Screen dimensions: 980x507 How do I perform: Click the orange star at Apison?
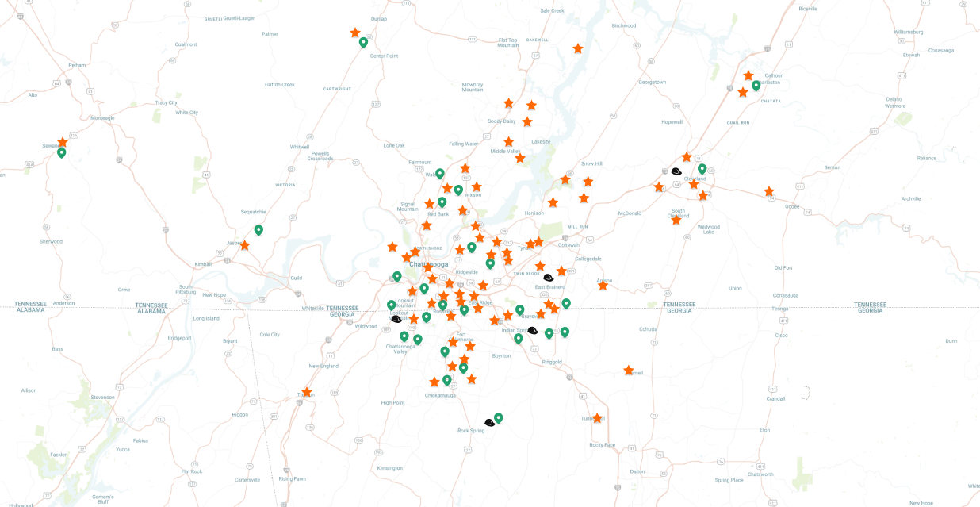pyautogui.click(x=603, y=285)
